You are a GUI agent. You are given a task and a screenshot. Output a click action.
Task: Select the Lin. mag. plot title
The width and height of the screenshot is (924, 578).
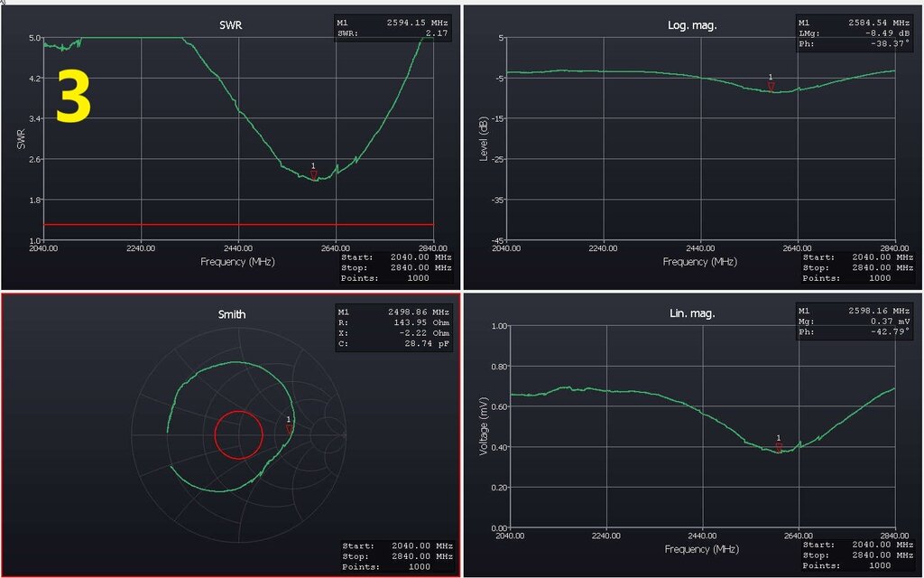(x=692, y=313)
